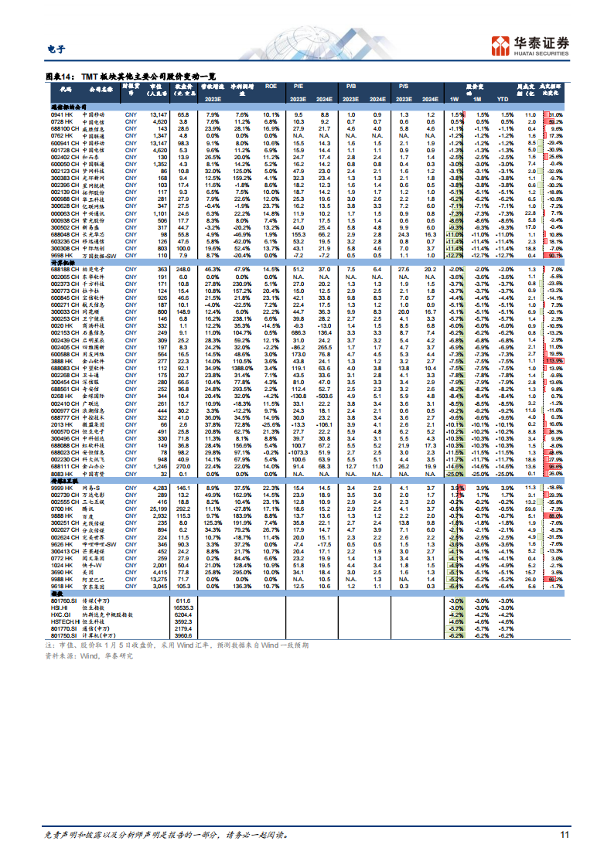
Task: Click ticker cell "688100 CH"
Action: (x=64, y=128)
